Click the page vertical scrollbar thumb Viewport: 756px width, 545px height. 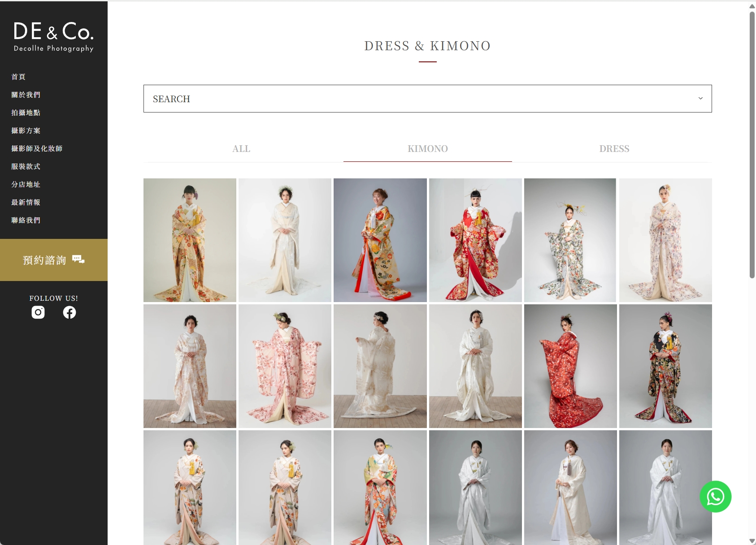tap(752, 145)
